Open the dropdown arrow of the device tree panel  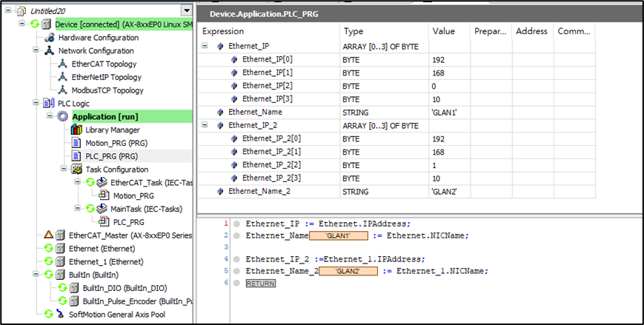[x=185, y=12]
